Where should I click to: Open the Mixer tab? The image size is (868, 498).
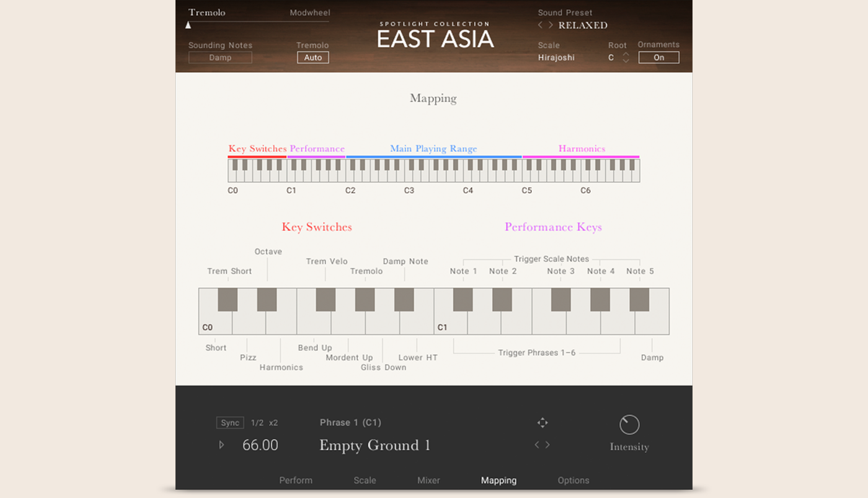coord(428,480)
